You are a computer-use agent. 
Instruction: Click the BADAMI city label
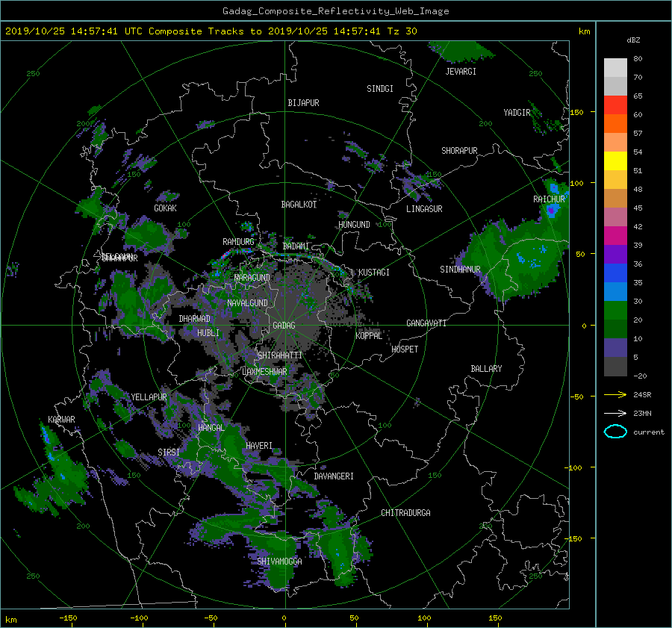tap(296, 246)
